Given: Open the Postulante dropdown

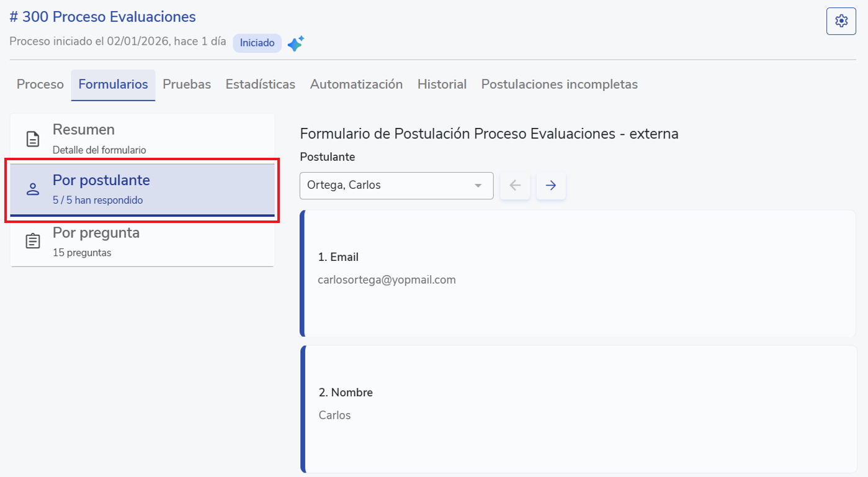Looking at the screenshot, I should pyautogui.click(x=396, y=186).
